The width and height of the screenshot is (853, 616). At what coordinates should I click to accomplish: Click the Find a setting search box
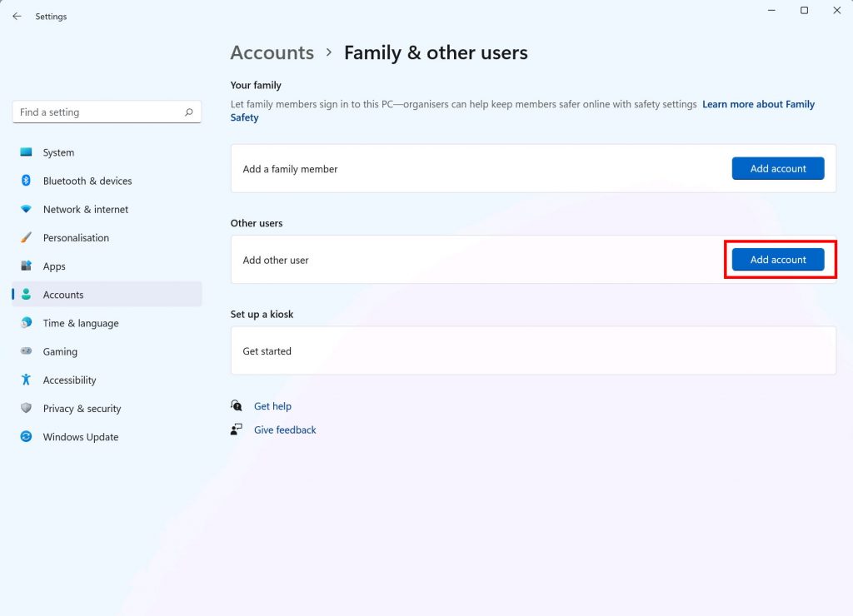tap(107, 112)
